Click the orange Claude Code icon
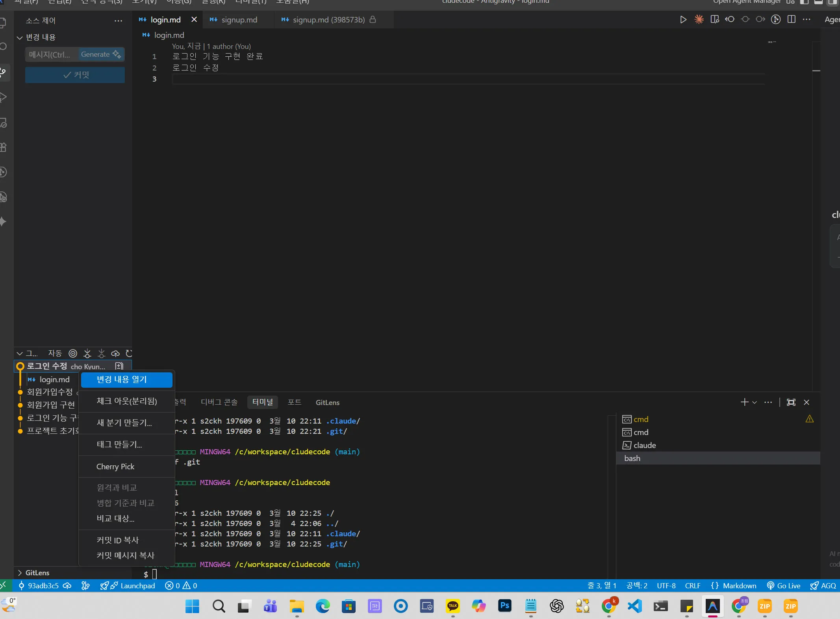The height and width of the screenshot is (619, 840). point(699,19)
